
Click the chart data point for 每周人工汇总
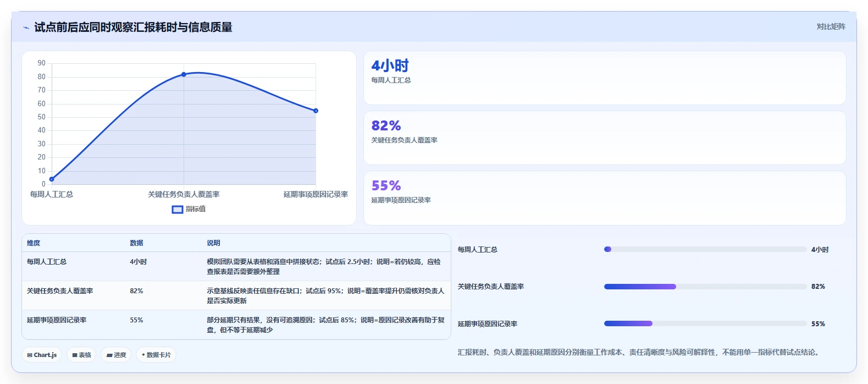tap(52, 179)
